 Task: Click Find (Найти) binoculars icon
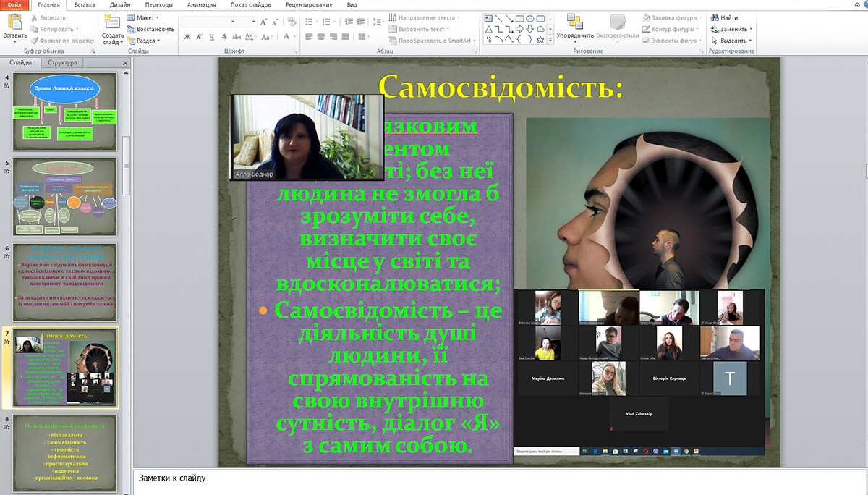tap(715, 18)
